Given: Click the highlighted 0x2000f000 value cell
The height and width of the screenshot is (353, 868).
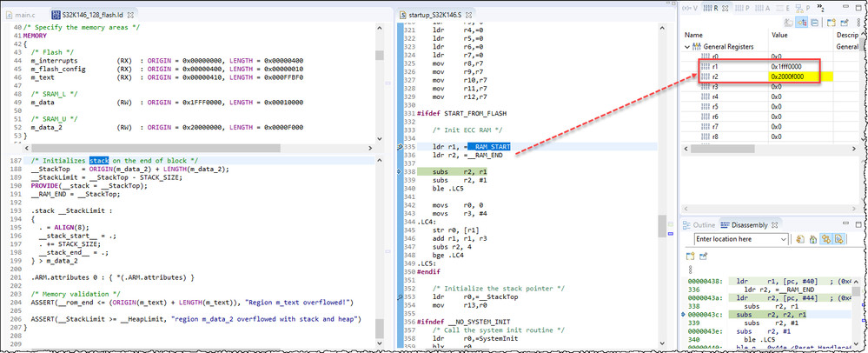Looking at the screenshot, I should [802, 77].
